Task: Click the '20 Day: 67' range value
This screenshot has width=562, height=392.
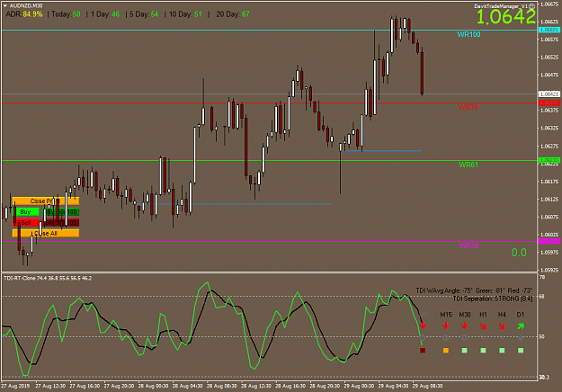Action: pyautogui.click(x=233, y=14)
